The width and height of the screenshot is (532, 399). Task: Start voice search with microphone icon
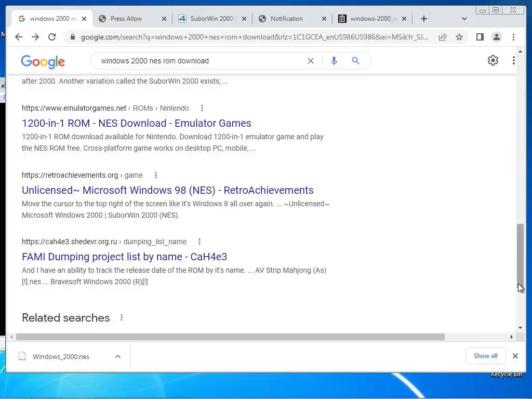pyautogui.click(x=334, y=61)
